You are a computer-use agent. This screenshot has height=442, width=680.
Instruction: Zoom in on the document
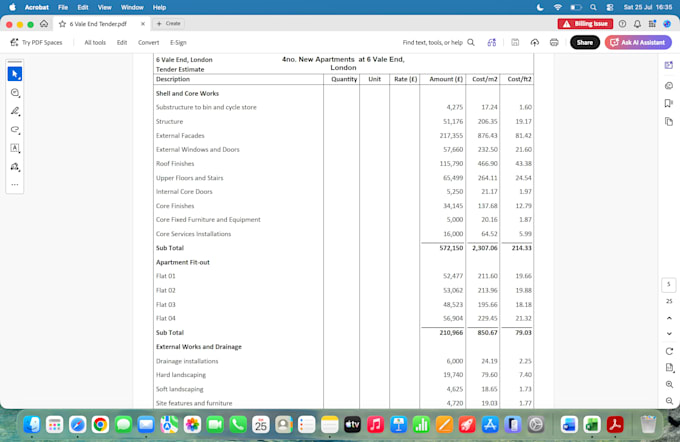669,384
